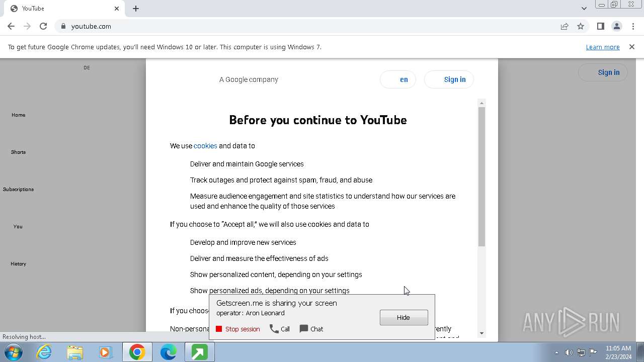Open Action Center flag icon
The image size is (644, 362).
click(x=593, y=352)
